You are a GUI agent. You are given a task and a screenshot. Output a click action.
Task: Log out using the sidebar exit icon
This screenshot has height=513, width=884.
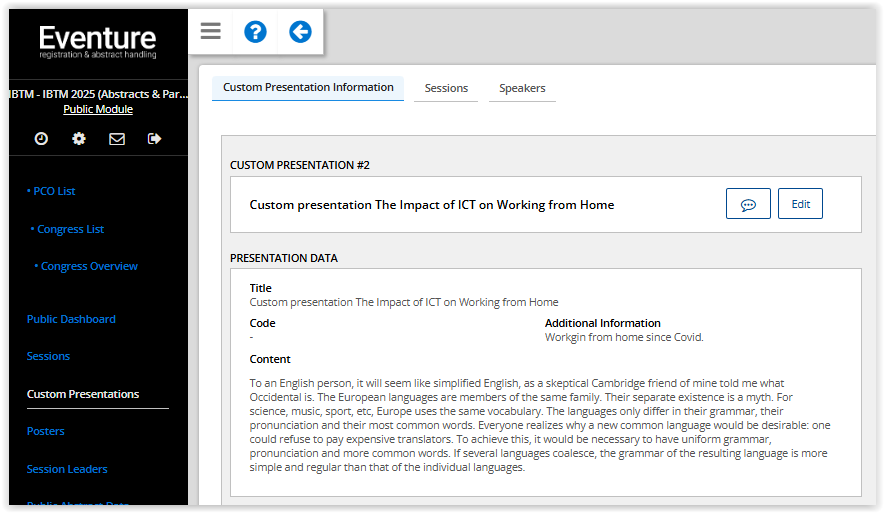coord(154,139)
